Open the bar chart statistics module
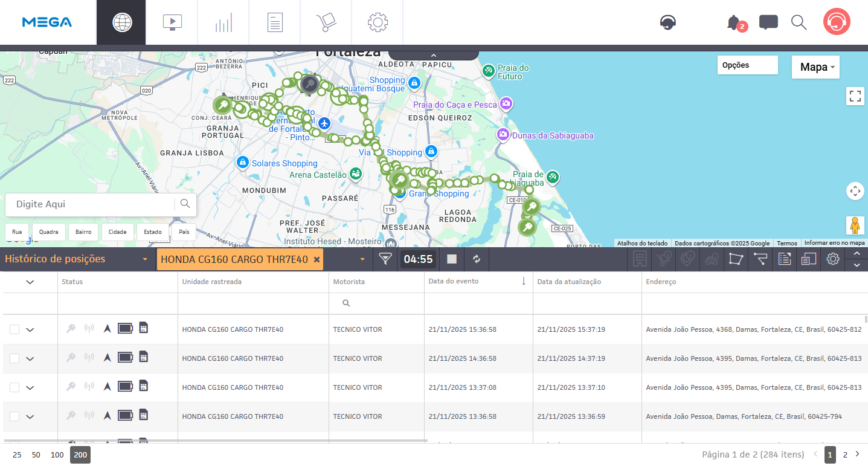 223,22
